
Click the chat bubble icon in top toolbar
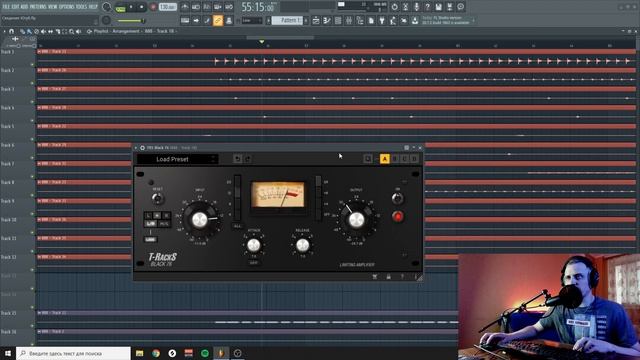(x=460, y=7)
